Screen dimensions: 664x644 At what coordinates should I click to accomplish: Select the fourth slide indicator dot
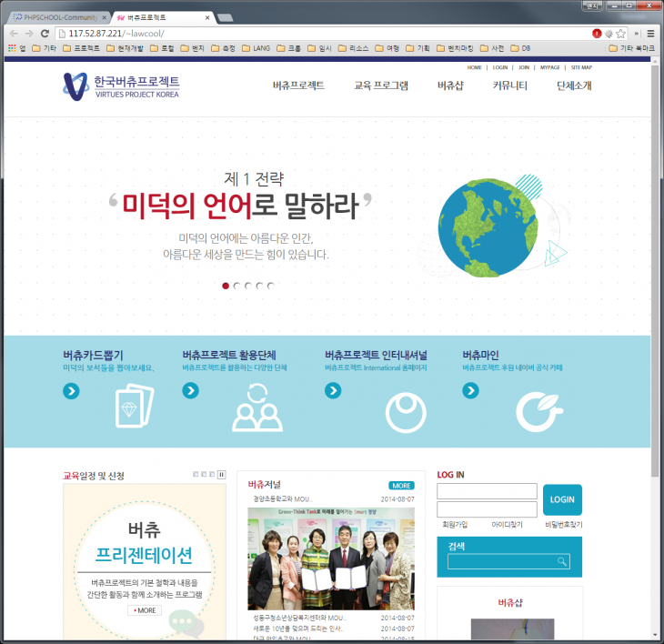pyautogui.click(x=259, y=286)
